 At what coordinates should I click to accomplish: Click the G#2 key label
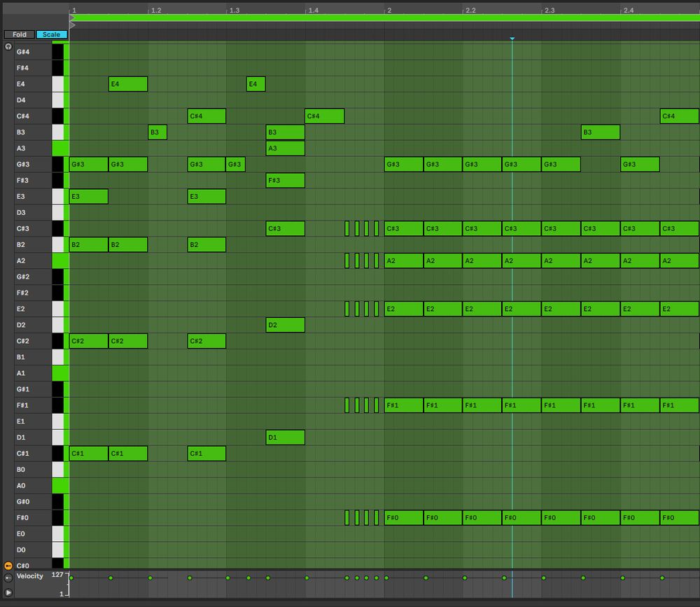[x=23, y=277]
